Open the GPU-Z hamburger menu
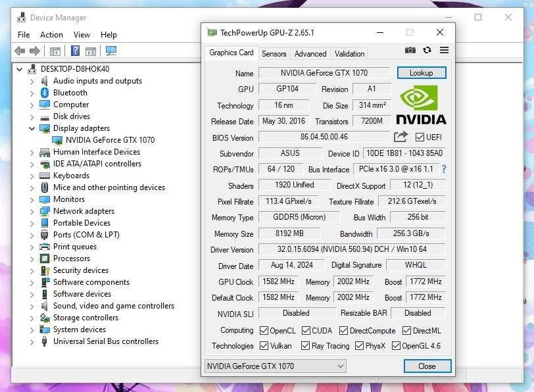 [445, 50]
